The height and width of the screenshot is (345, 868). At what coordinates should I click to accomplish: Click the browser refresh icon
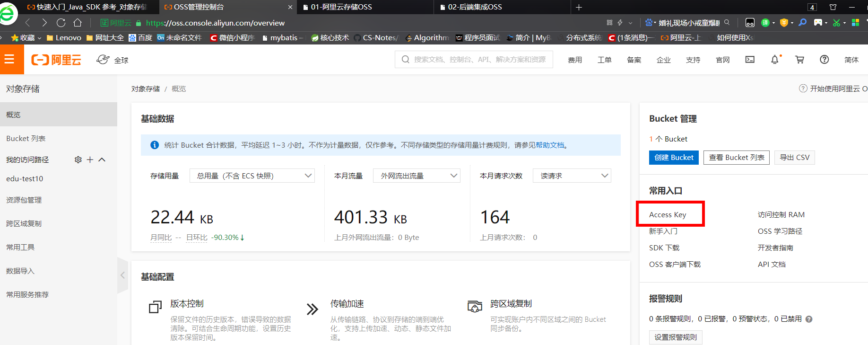(x=61, y=23)
